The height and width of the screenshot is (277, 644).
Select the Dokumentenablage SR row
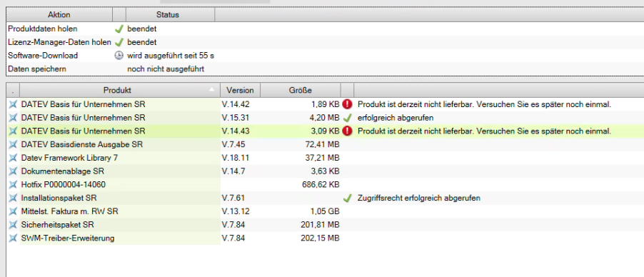click(324, 171)
